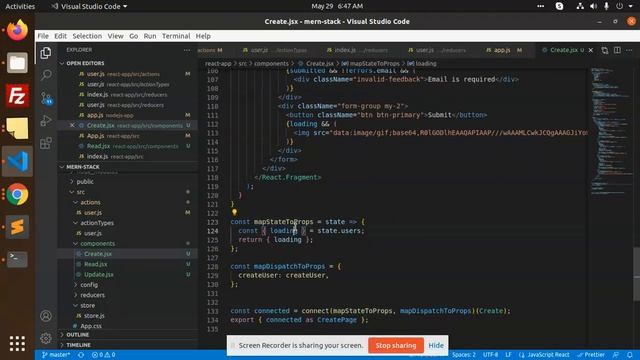
Task: Split the editor to the right
Action: [617, 50]
